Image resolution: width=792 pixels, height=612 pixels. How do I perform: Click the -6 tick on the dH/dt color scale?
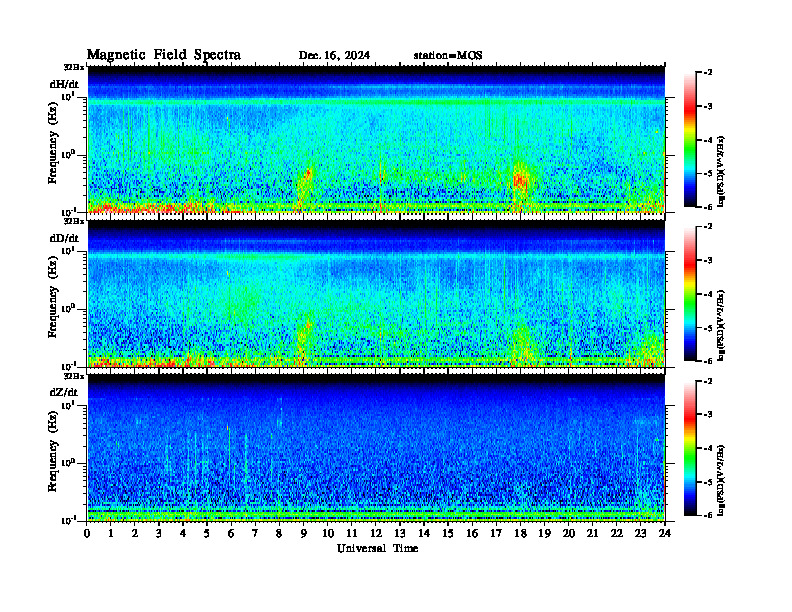(708, 207)
